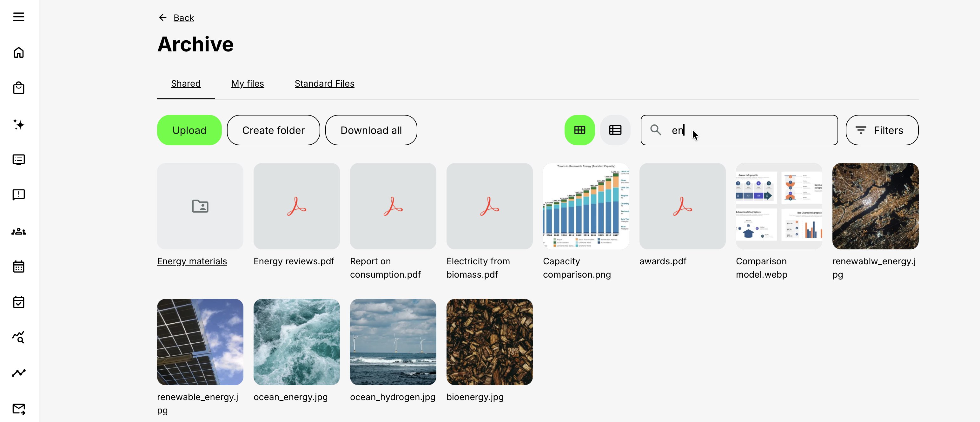This screenshot has height=422, width=980.
Task: Open awards.pdf thumbnail
Action: point(682,206)
